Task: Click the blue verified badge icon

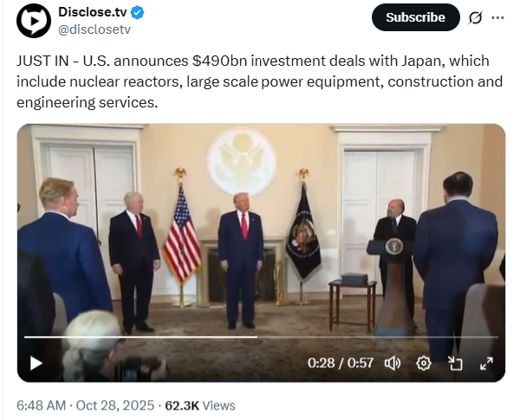Action: coord(137,13)
